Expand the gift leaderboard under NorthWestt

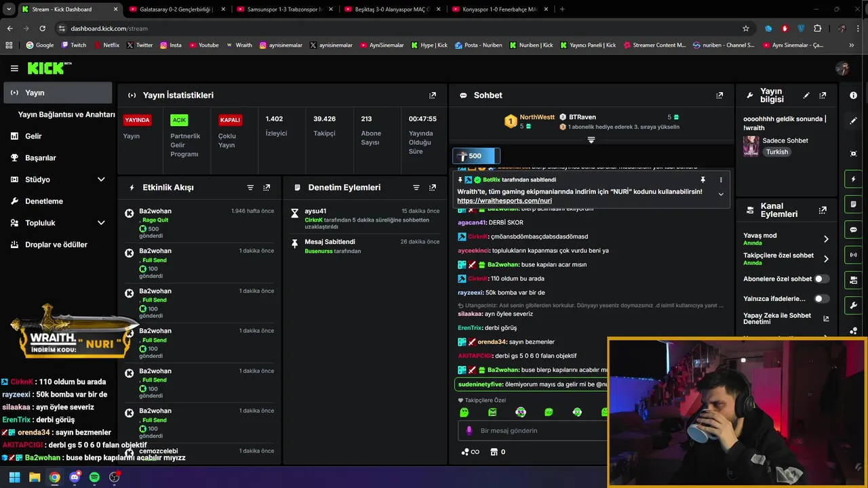591,140
